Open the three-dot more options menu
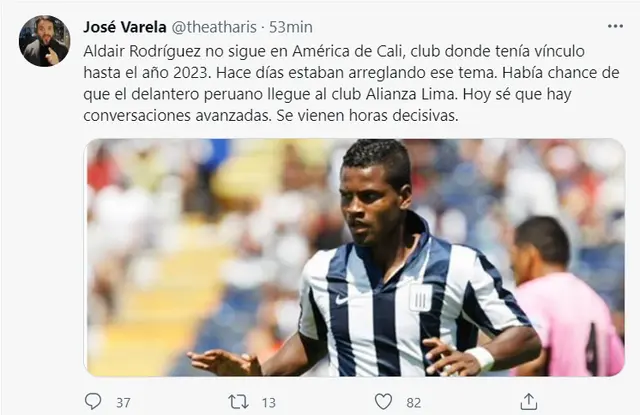The width and height of the screenshot is (640, 415). pos(615,27)
